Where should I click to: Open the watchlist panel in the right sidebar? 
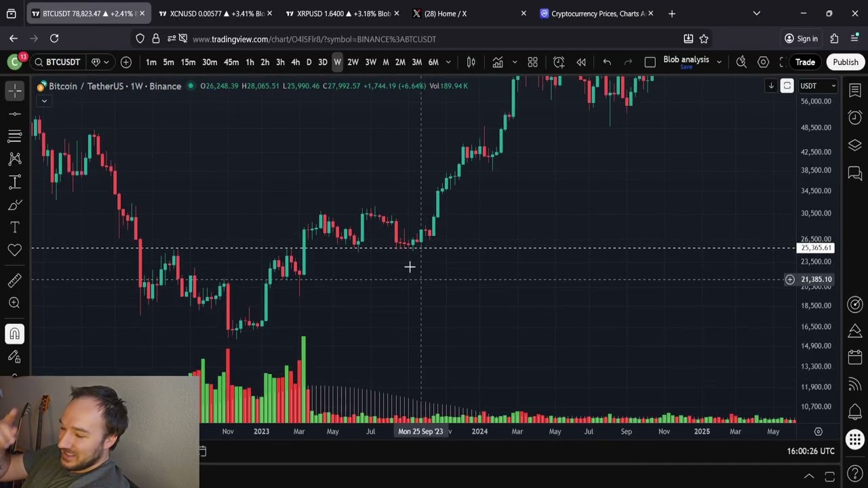(x=855, y=90)
